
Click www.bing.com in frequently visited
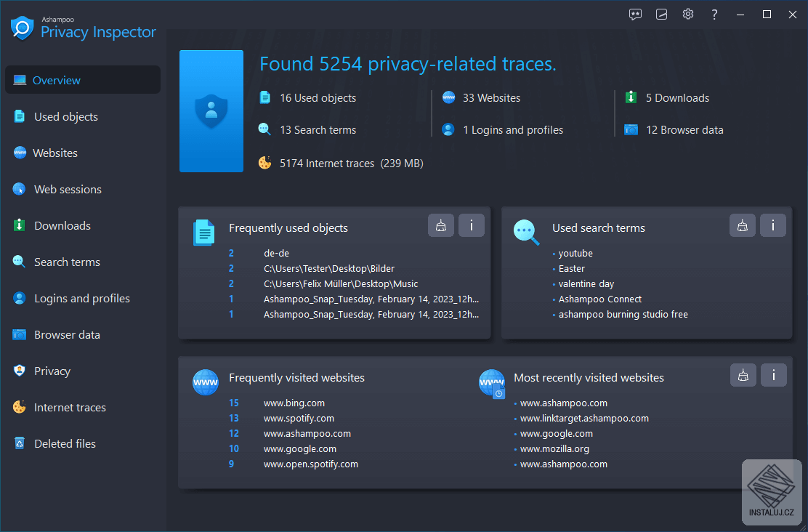click(x=294, y=403)
